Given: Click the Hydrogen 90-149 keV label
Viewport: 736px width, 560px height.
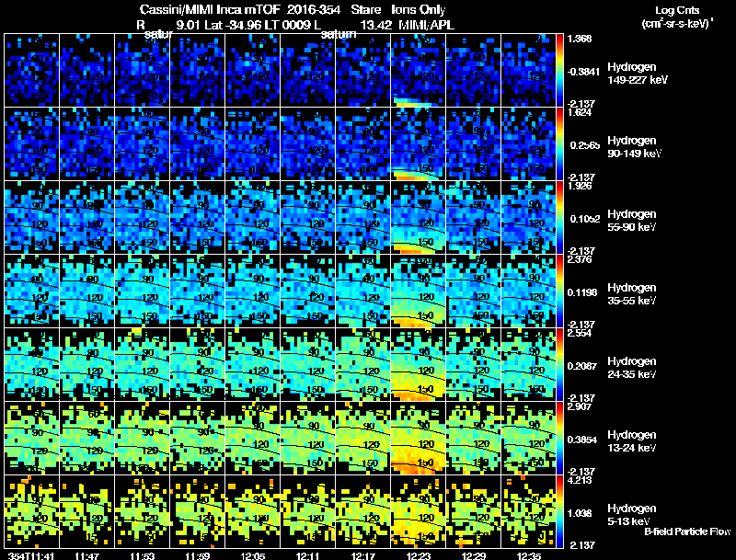Looking at the screenshot, I should click(634, 147).
